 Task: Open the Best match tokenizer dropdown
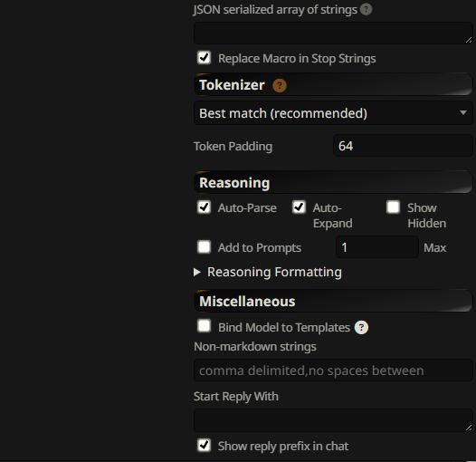tap(333, 113)
